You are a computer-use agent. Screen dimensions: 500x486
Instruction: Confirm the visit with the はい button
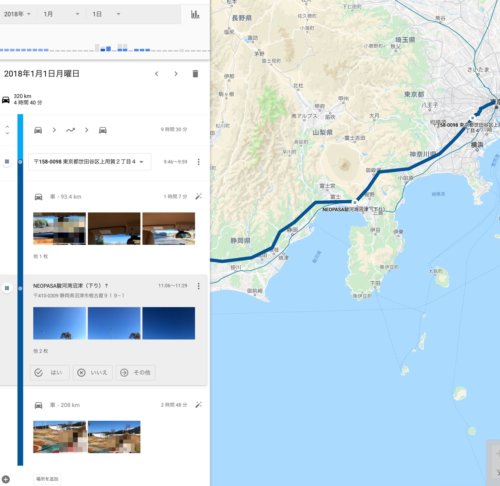pyautogui.click(x=50, y=372)
